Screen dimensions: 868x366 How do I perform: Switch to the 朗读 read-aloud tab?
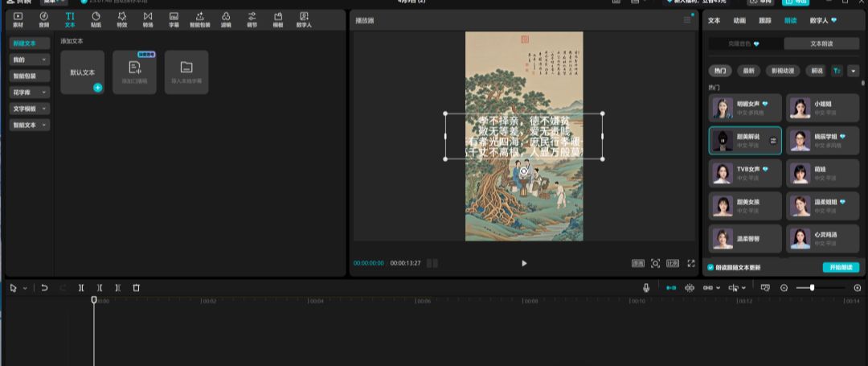point(790,20)
